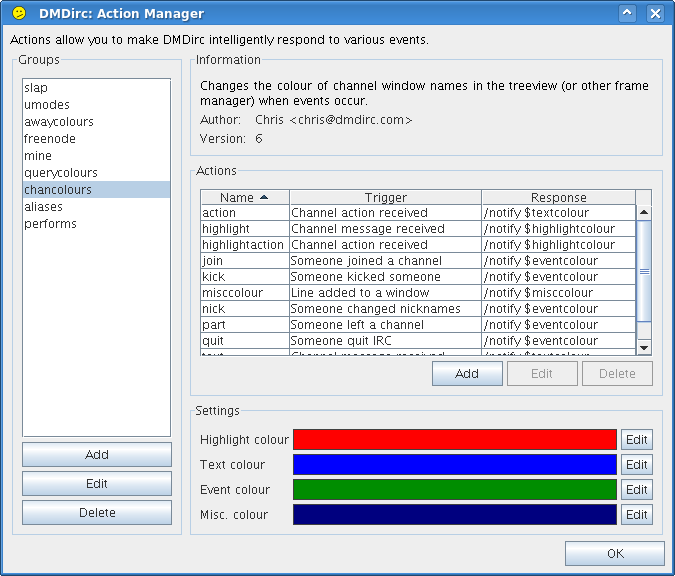Click the sort arrow in Name column header

point(264,197)
